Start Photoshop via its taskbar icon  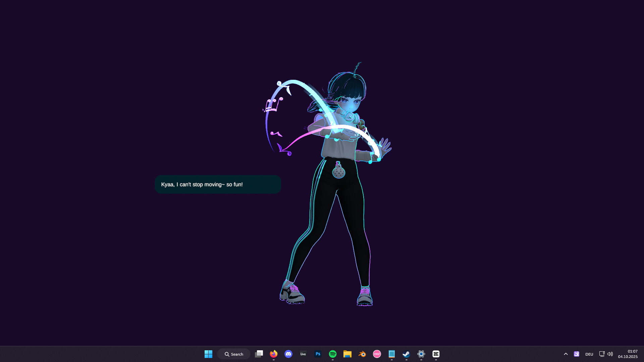click(x=318, y=354)
